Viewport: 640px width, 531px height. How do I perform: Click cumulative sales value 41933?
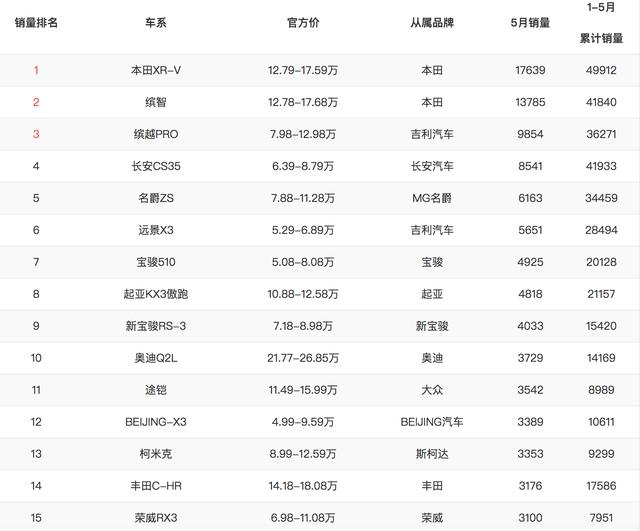click(601, 166)
